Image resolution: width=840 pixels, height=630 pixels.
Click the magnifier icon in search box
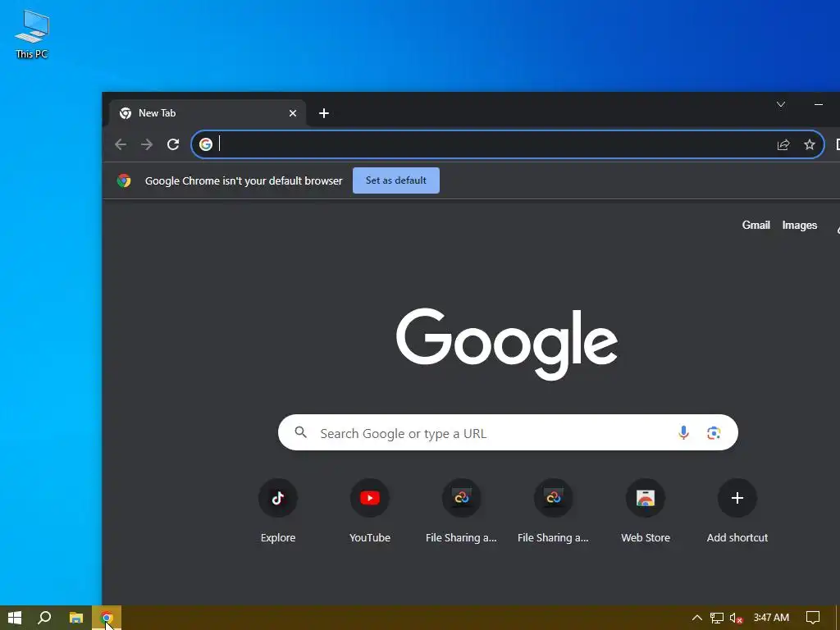pyautogui.click(x=301, y=432)
